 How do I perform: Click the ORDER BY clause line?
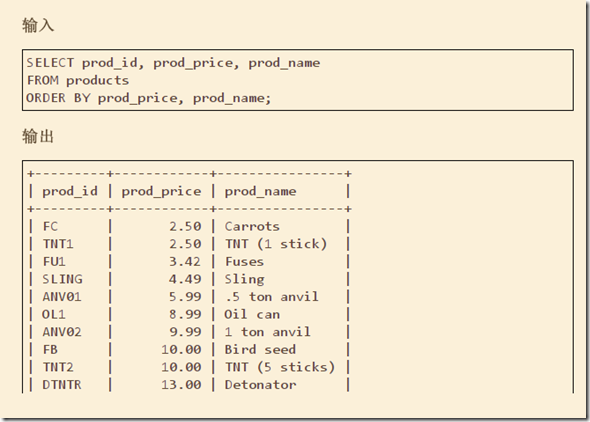(x=149, y=98)
